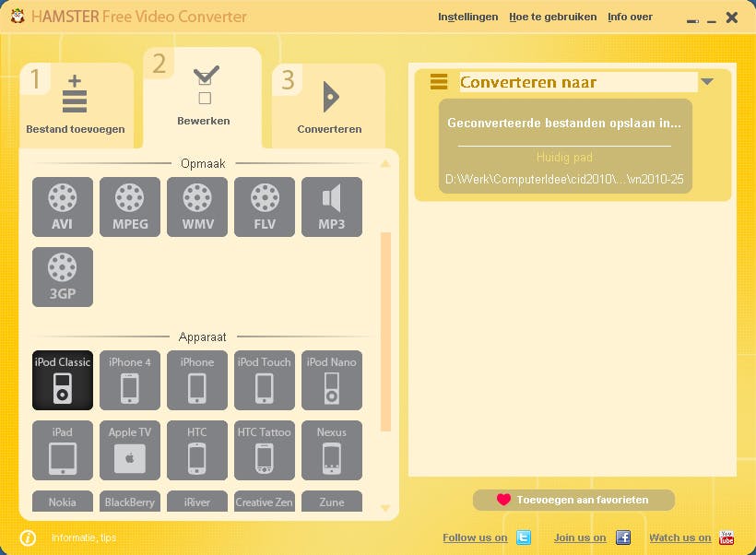Go to step 3 Converteren tab
The image size is (756, 555).
click(x=329, y=105)
